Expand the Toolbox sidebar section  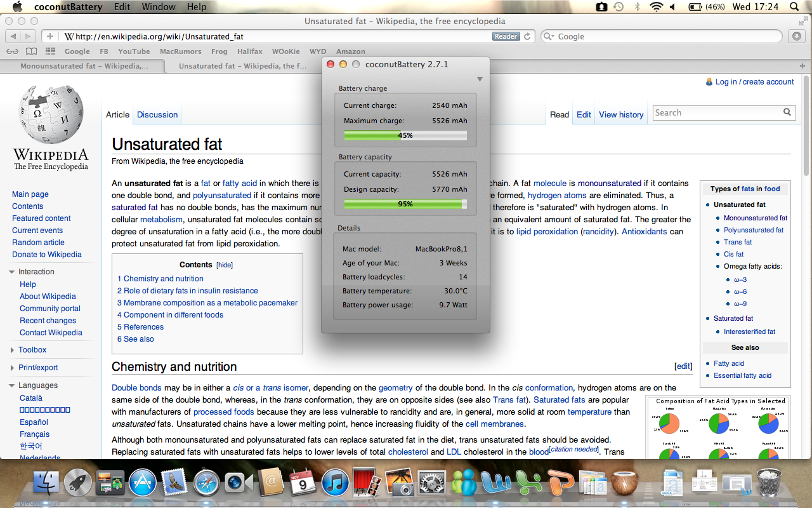click(x=12, y=350)
